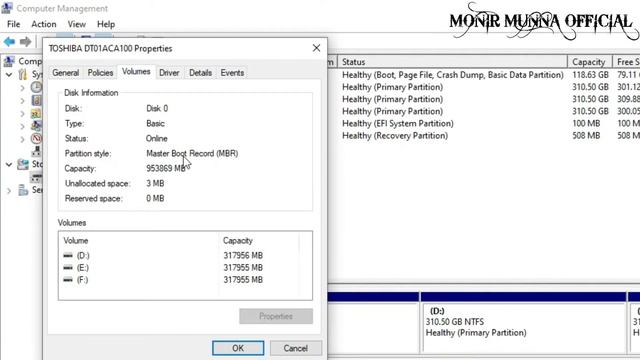Open the Events tab

232,73
